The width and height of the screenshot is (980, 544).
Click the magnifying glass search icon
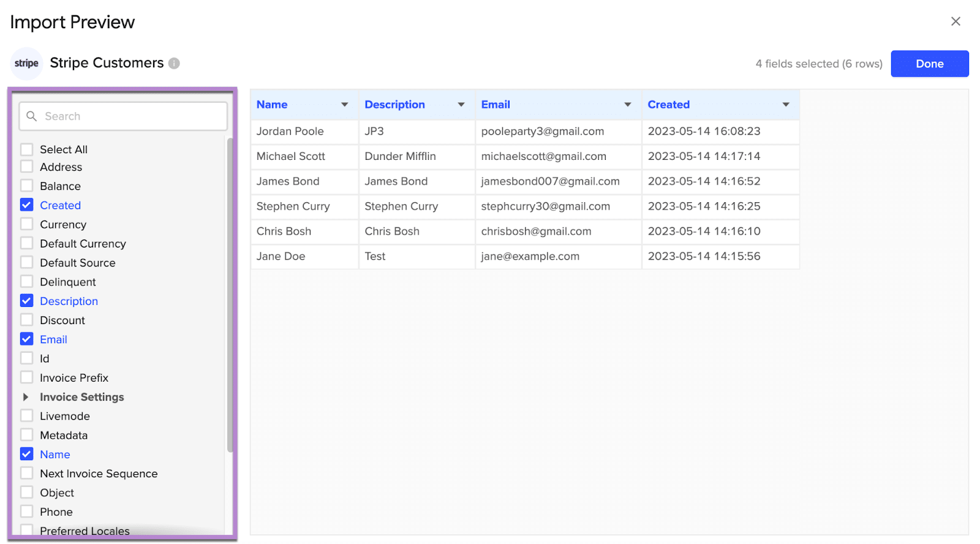32,116
